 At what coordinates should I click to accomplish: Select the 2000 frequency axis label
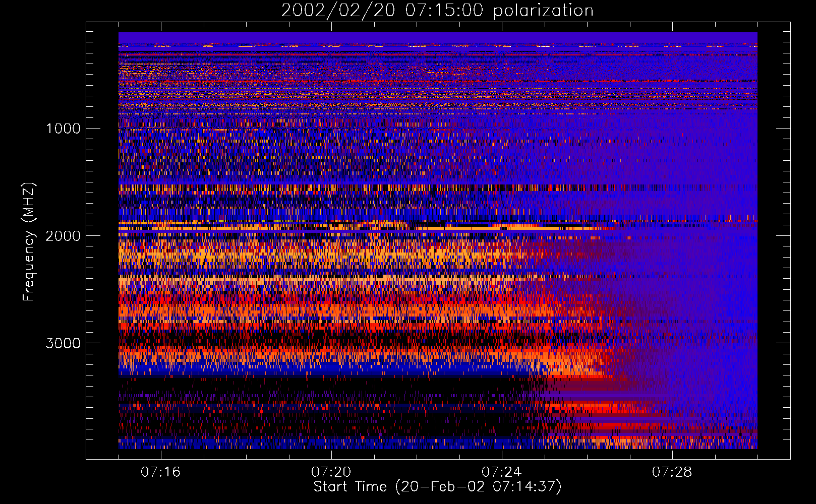(x=63, y=236)
